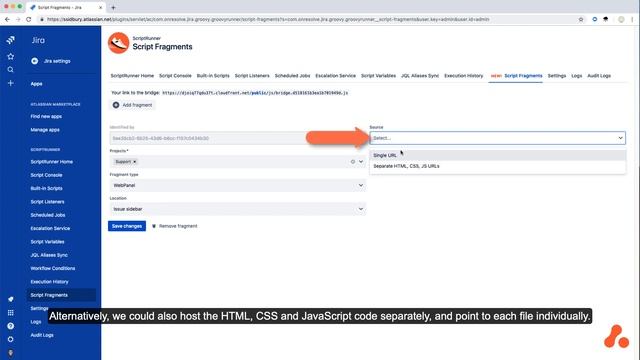640x360 pixels.
Task: Open Script Fragments in sidebar
Action: point(62,295)
